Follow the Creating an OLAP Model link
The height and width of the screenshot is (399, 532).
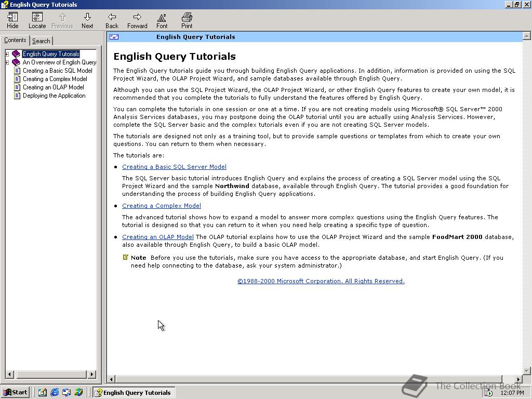tap(158, 237)
